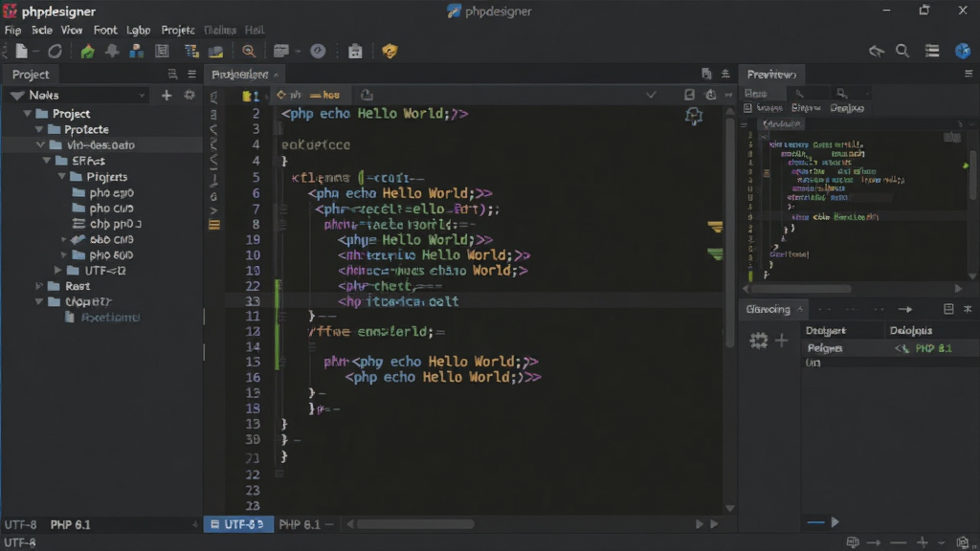Toggle the checkbox in the Preview sub-toolbar
The width and height of the screenshot is (980, 551).
click(x=747, y=108)
